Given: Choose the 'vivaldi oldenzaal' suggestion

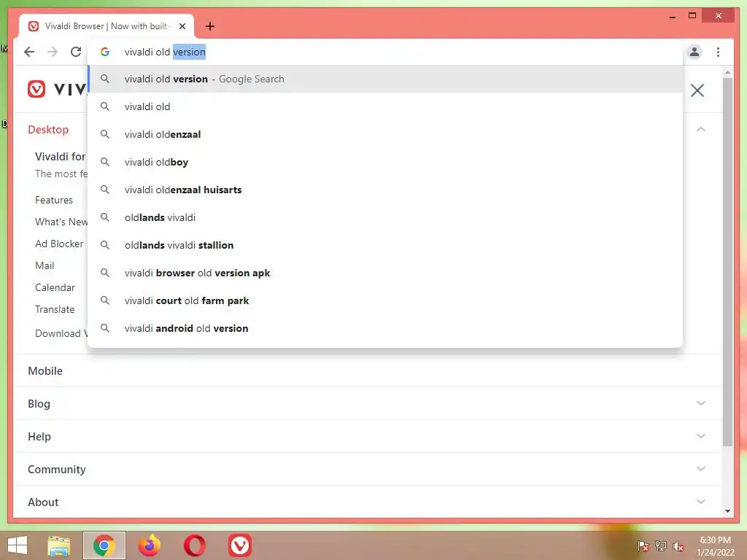Looking at the screenshot, I should click(x=385, y=134).
